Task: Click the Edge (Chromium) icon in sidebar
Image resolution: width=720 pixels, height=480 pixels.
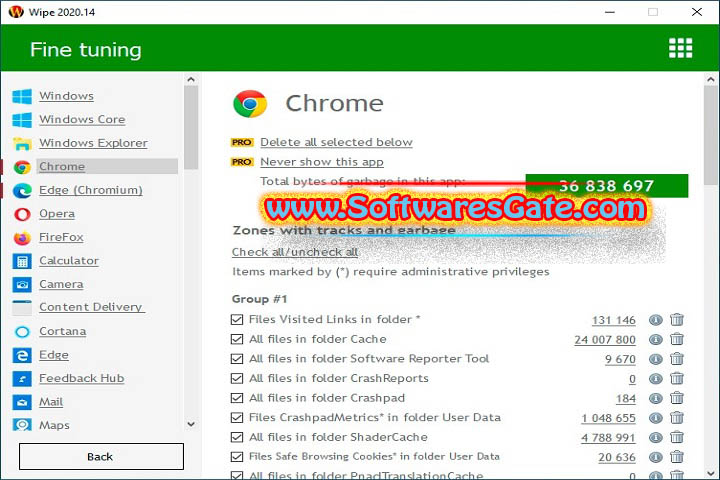Action: (x=22, y=190)
